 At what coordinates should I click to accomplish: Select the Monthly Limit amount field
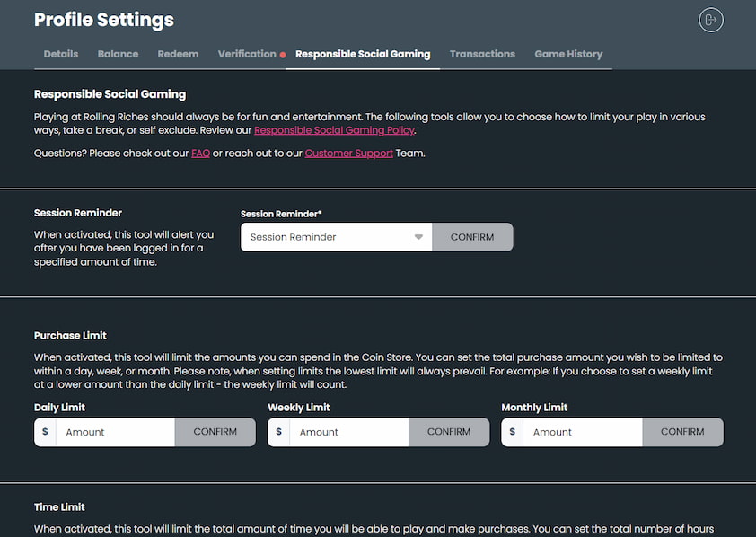pyautogui.click(x=583, y=432)
